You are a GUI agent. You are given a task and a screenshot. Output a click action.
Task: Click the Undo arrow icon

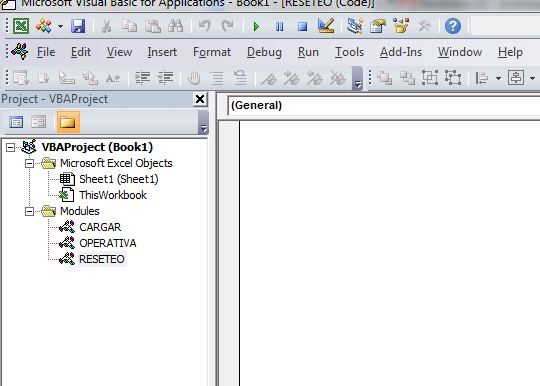pos(205,26)
